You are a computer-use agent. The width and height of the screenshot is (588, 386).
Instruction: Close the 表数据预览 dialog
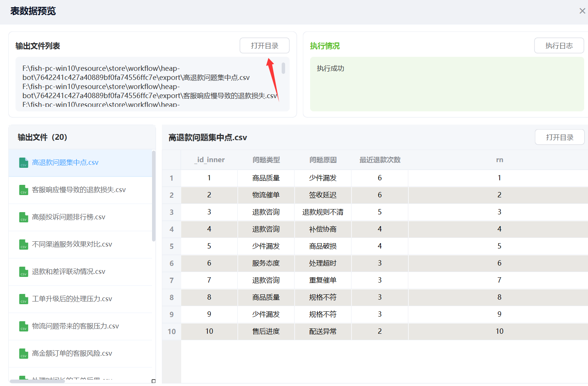pyautogui.click(x=582, y=11)
